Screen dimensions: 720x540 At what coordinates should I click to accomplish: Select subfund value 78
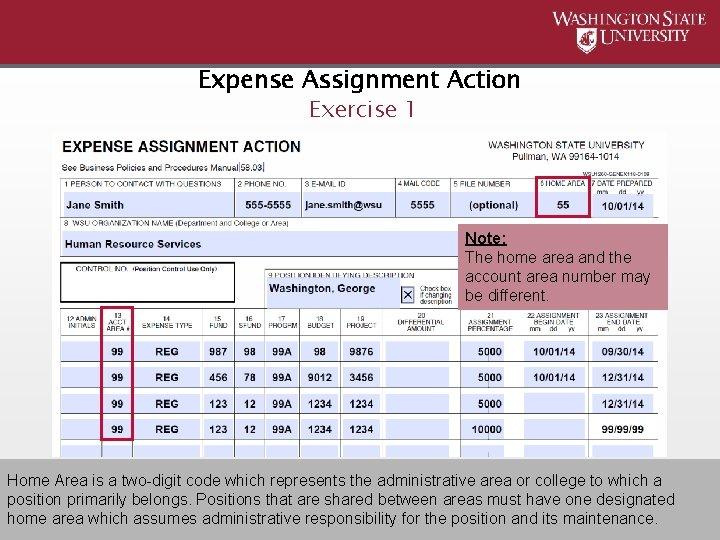[249, 377]
